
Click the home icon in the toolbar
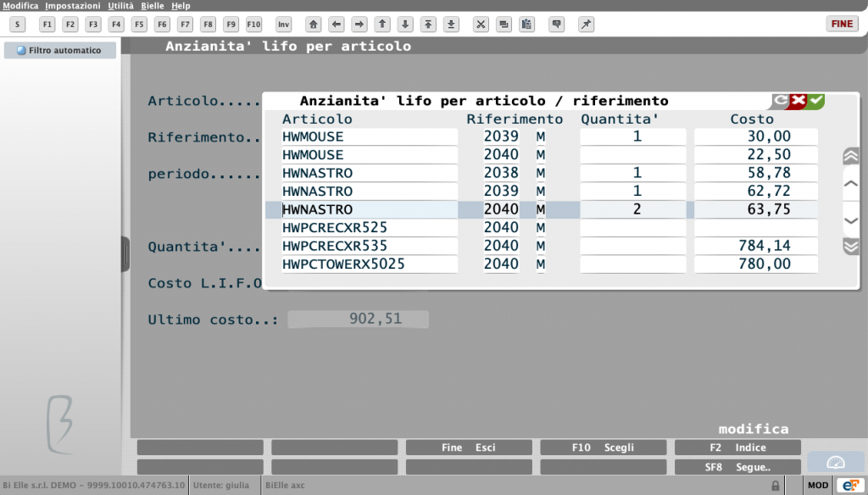tap(314, 25)
